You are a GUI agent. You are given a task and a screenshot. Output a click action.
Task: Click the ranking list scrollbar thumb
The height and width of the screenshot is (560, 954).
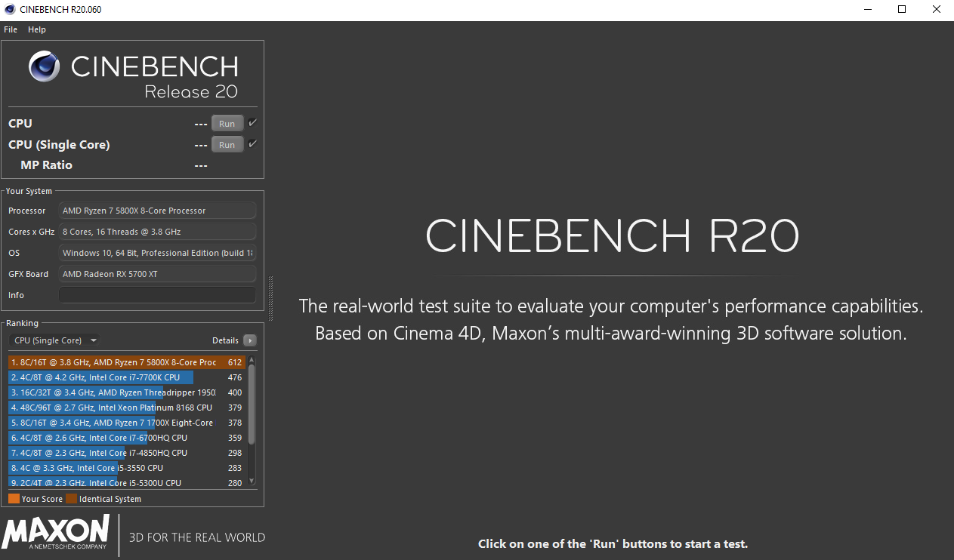coord(252,405)
